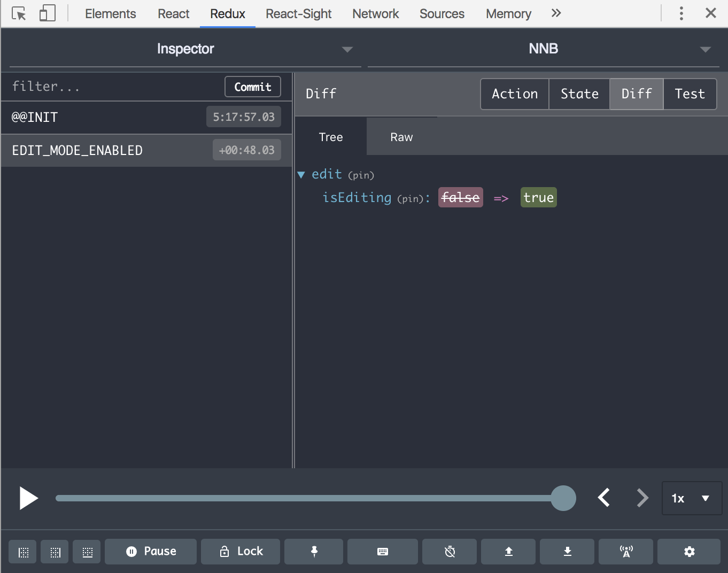The height and width of the screenshot is (573, 728).
Task: Toggle the device toolbar icon
Action: pyautogui.click(x=48, y=13)
